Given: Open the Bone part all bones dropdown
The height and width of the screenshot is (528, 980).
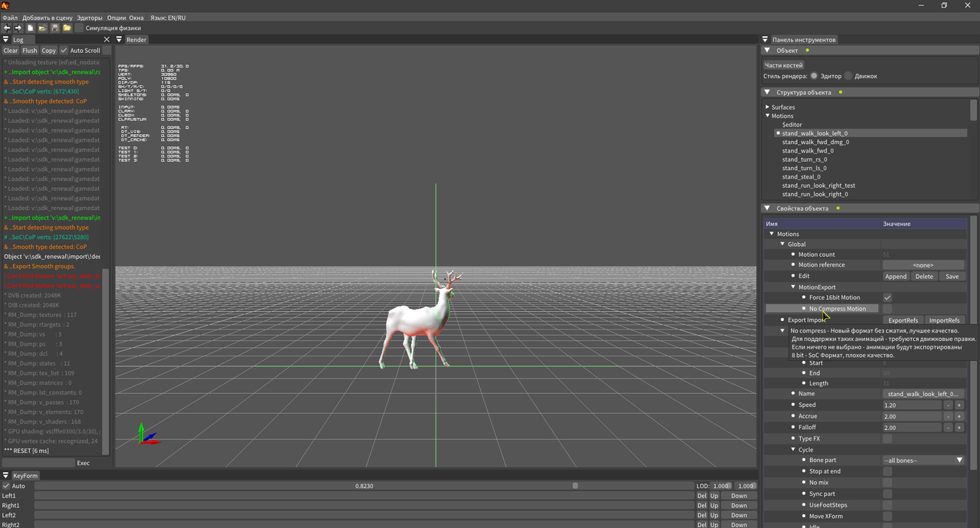Looking at the screenshot, I should tap(923, 461).
